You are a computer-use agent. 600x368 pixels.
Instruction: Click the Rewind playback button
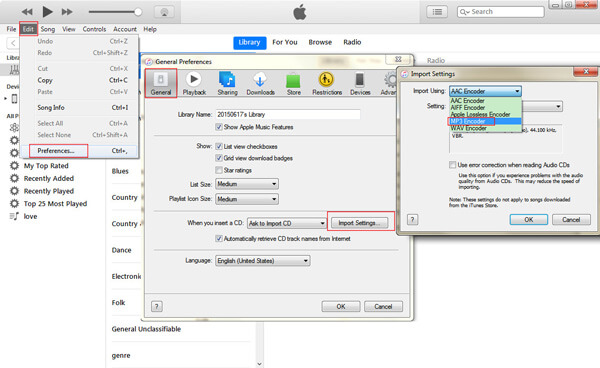tap(27, 12)
